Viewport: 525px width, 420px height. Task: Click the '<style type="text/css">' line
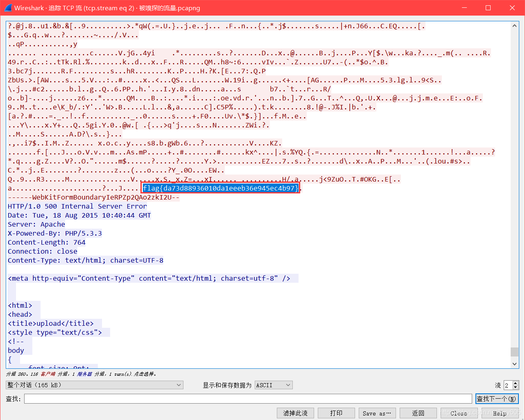click(55, 332)
